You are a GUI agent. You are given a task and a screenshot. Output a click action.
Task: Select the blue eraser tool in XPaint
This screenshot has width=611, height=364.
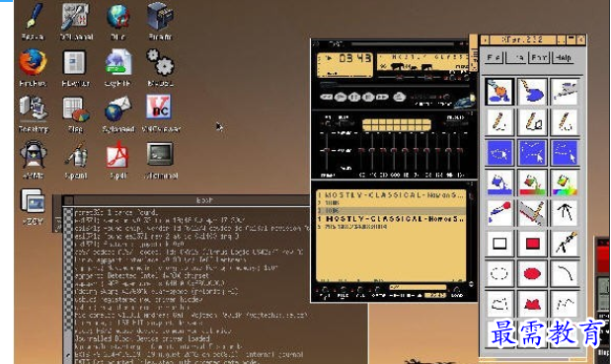pos(532,92)
